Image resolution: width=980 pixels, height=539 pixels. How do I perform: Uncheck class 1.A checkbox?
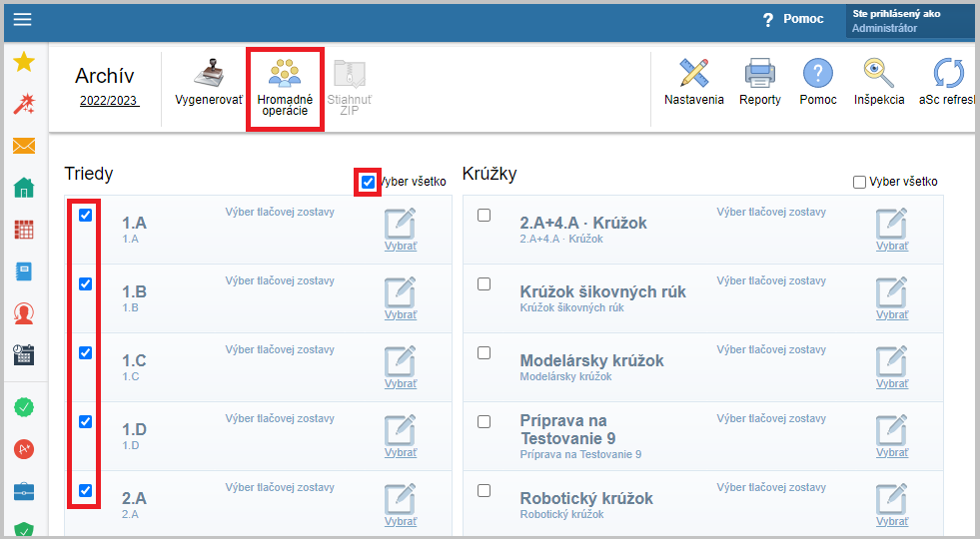pos(86,215)
